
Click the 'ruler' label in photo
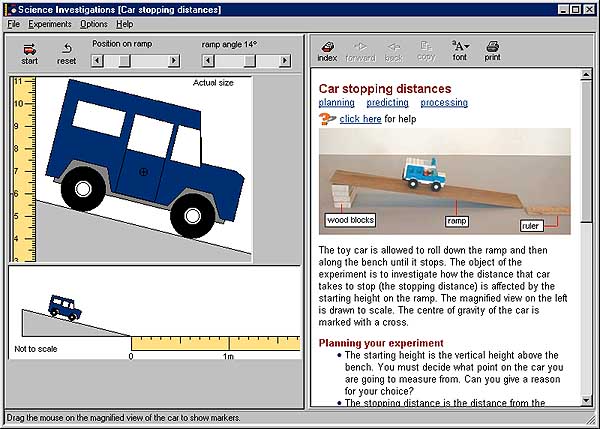pos(531,226)
